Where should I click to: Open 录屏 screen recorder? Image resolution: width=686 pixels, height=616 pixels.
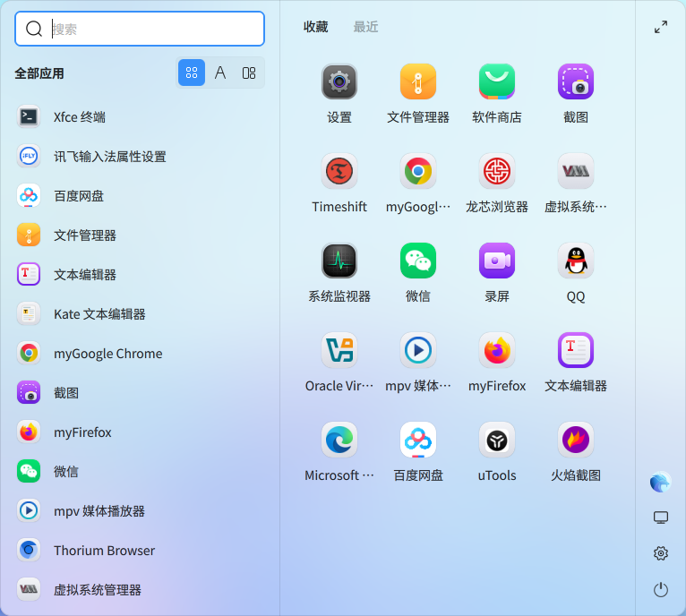pyautogui.click(x=496, y=261)
